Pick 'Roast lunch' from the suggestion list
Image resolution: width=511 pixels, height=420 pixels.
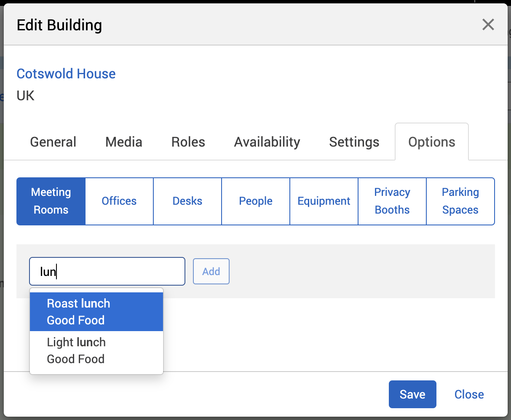(x=96, y=312)
